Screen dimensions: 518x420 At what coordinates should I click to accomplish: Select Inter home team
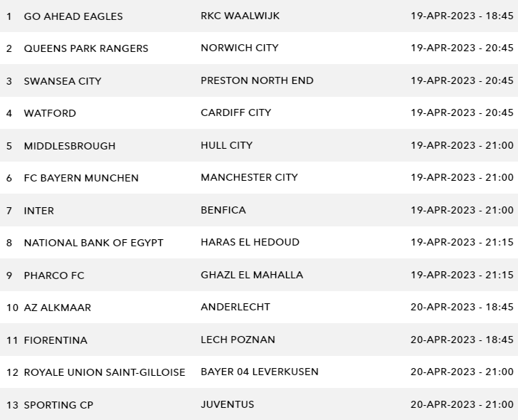click(x=39, y=211)
